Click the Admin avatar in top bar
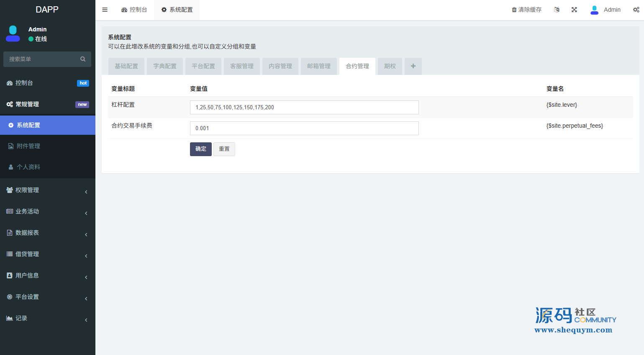The image size is (644, 355). tap(594, 10)
